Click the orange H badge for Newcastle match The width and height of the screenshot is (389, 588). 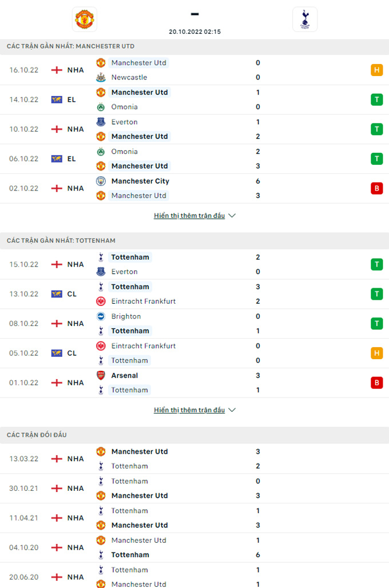(376, 70)
